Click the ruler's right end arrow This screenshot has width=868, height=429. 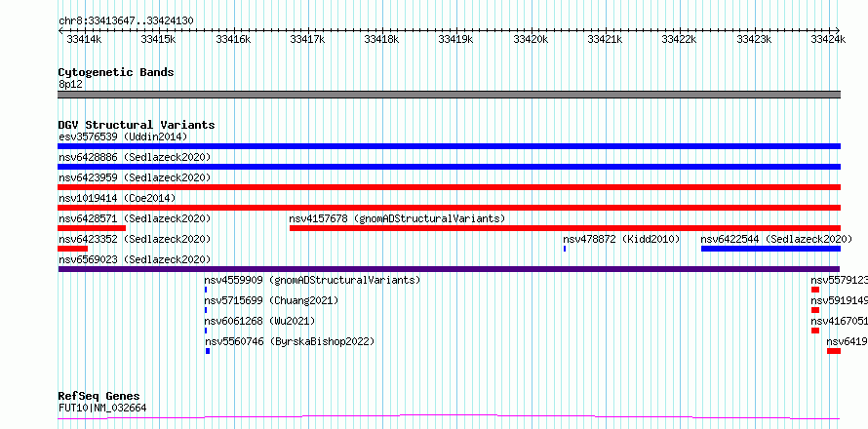point(838,30)
